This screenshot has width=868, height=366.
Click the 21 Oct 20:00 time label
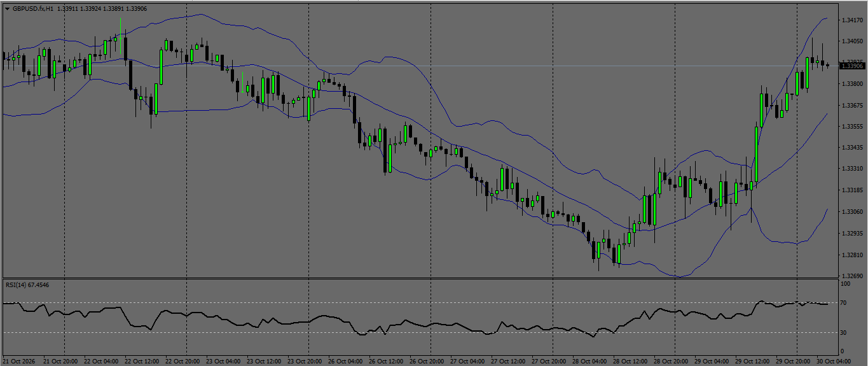60,361
